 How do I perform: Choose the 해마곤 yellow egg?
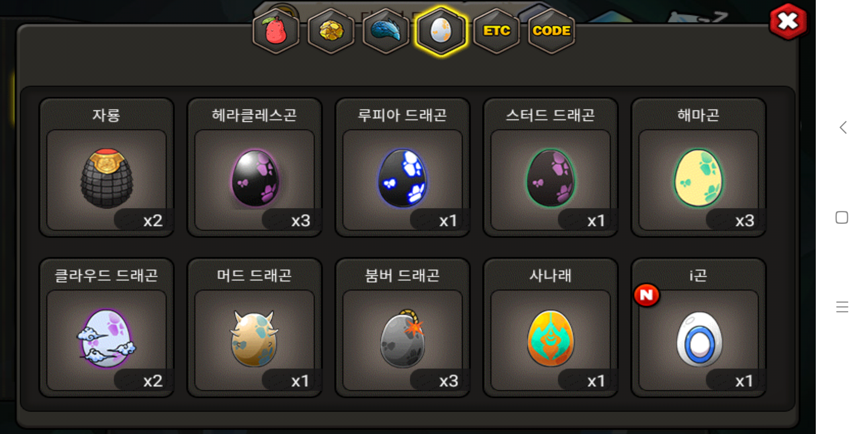tap(698, 168)
